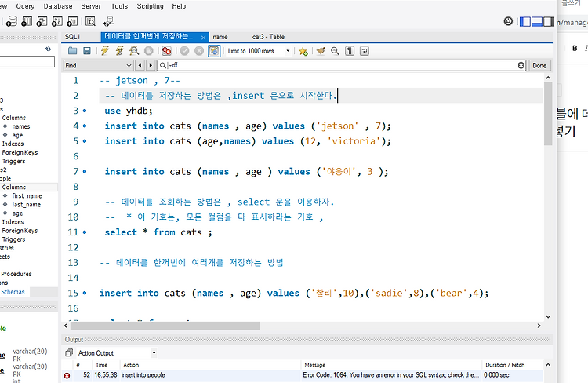Click the reconnect to DBMS icon
Image resolution: width=588 pixels, height=383 pixels.
109,21
